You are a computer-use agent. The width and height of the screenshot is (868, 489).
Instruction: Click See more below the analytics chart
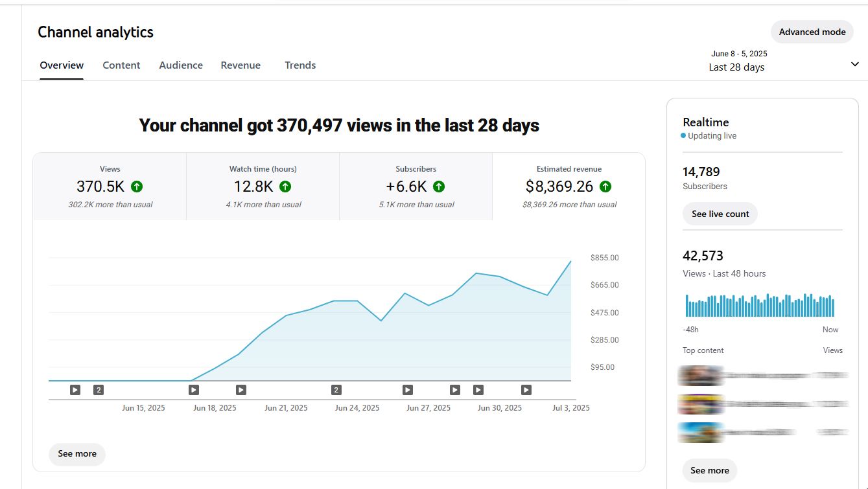76,454
